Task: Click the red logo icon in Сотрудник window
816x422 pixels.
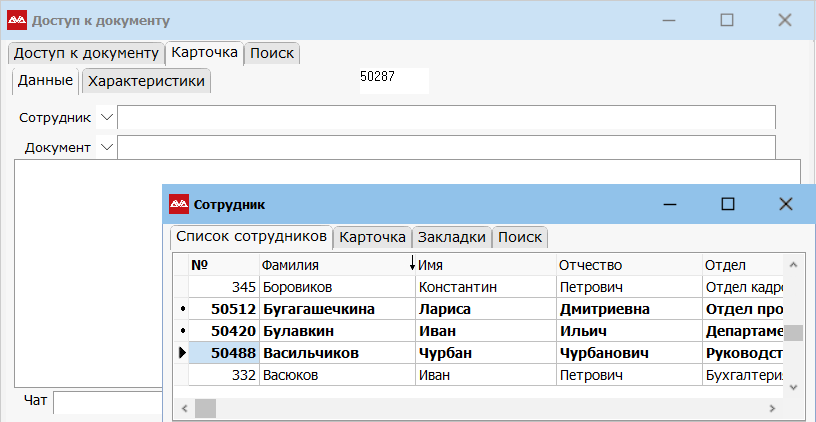Action: [x=178, y=204]
